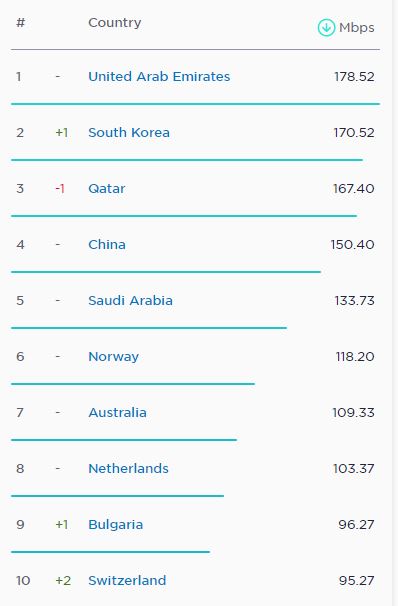The width and height of the screenshot is (398, 606).
Task: Click the Bulgaria link
Action: 116,525
